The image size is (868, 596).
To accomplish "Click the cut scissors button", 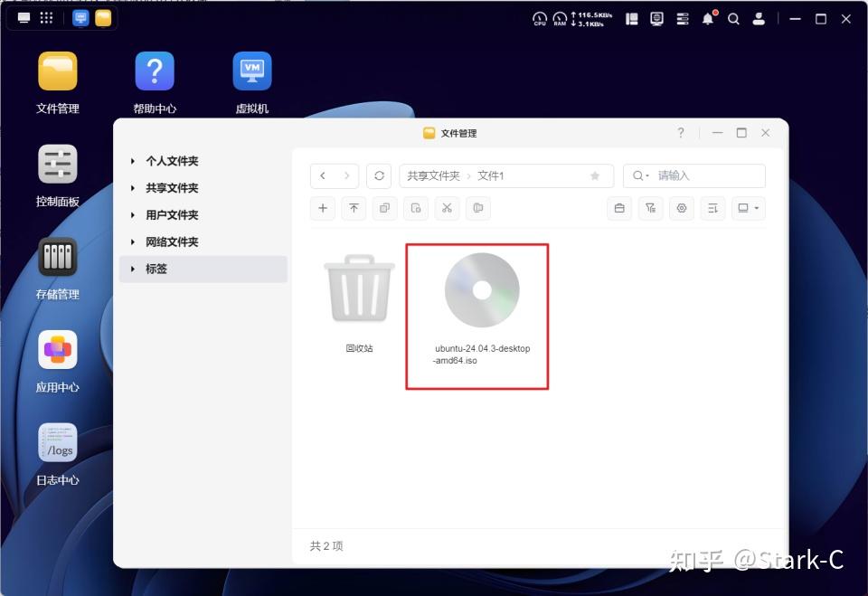I will 447,208.
